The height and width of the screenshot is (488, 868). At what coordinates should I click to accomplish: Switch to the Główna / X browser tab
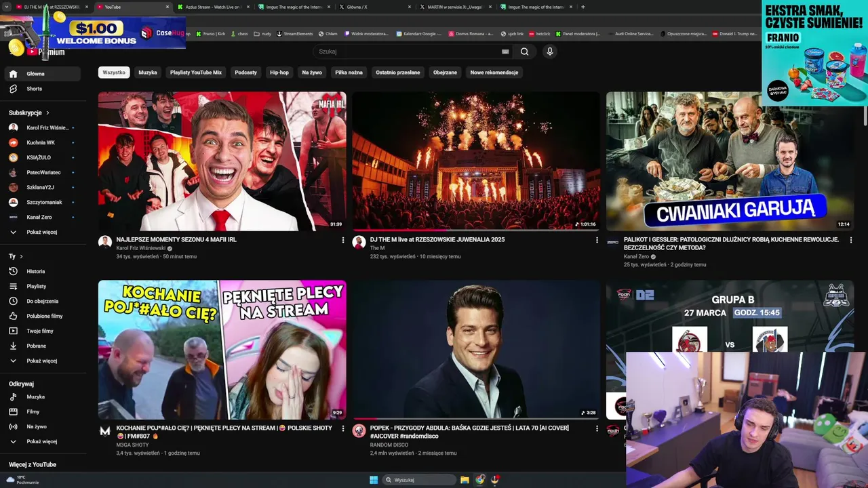(x=376, y=7)
